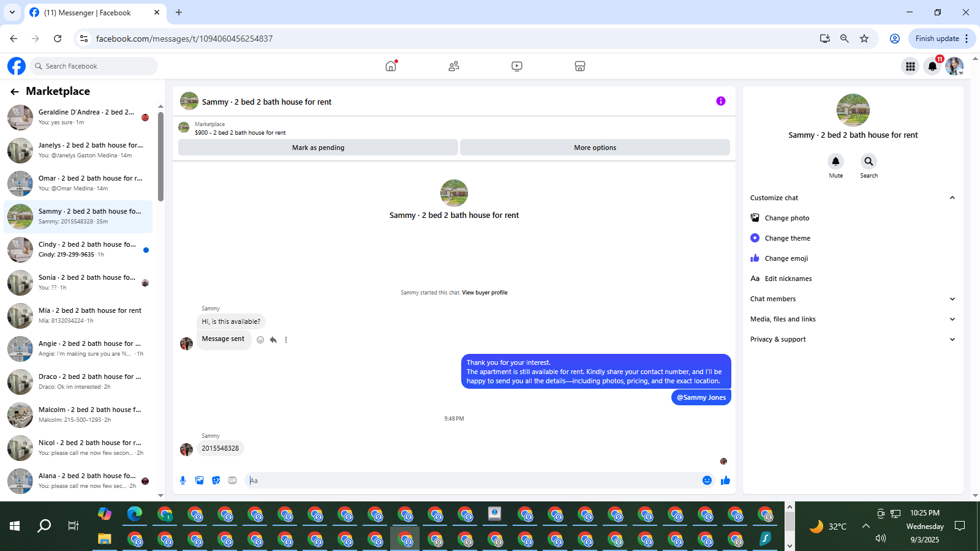
Task: Search in conversation magnifier icon
Action: 869,161
